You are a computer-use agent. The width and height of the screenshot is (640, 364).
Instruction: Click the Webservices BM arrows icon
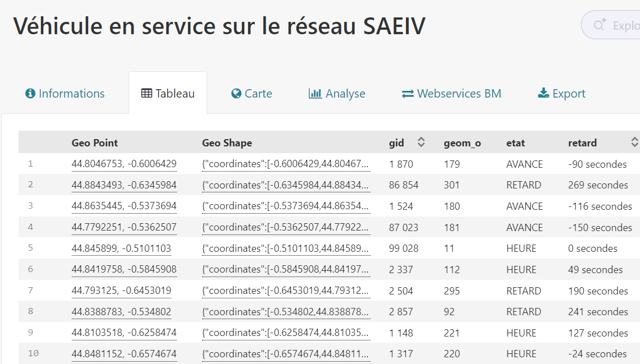point(408,94)
